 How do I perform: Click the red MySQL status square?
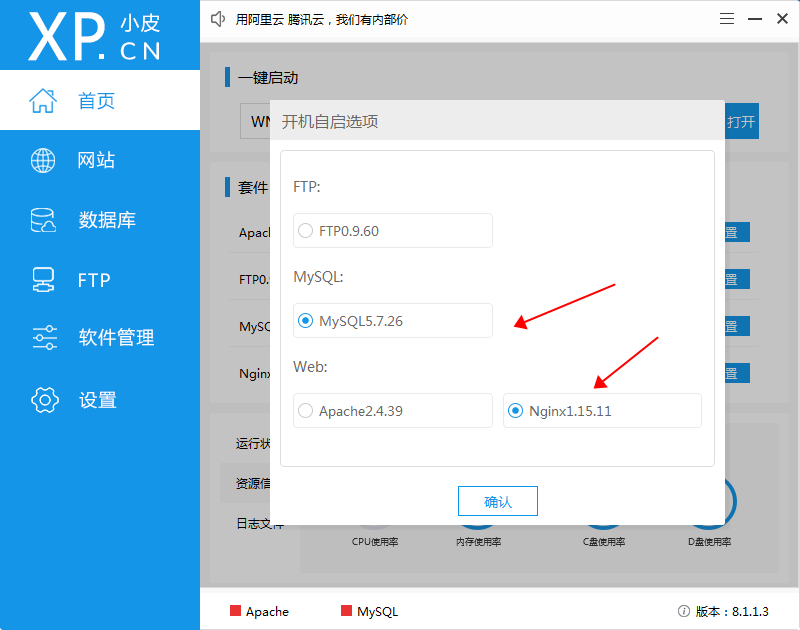point(346,611)
